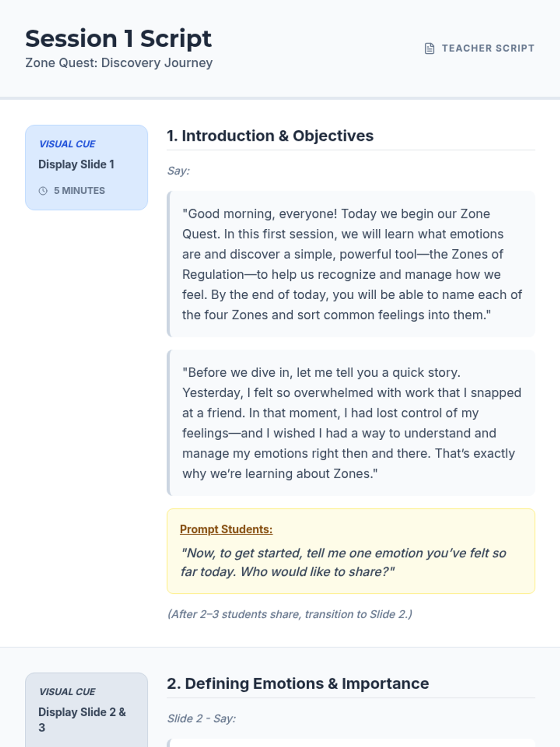Viewport: 560px width, 747px height.
Task: Select the Display Slide 1 visual cue card
Action: pos(86,168)
